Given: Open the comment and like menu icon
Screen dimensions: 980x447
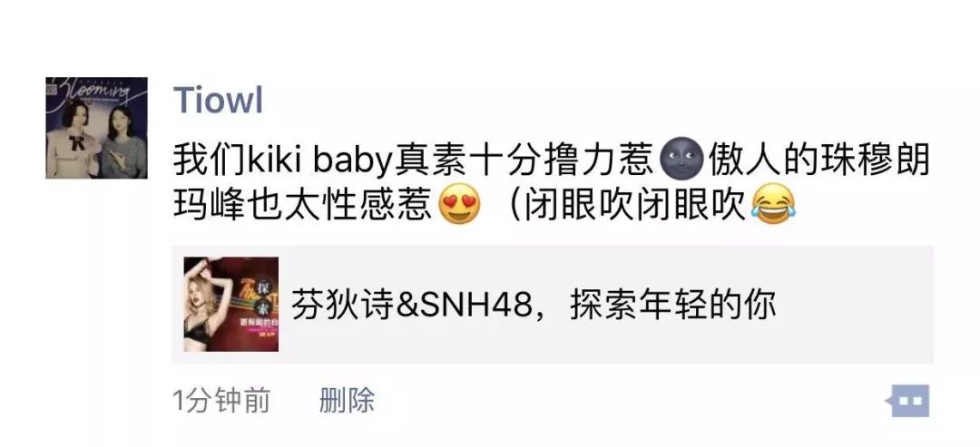Looking at the screenshot, I should [906, 400].
